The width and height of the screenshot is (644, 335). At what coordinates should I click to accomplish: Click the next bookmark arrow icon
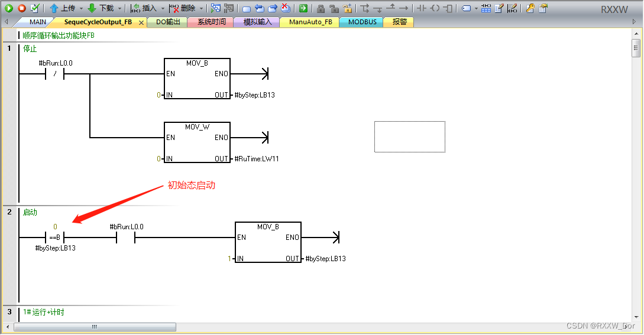[272, 8]
